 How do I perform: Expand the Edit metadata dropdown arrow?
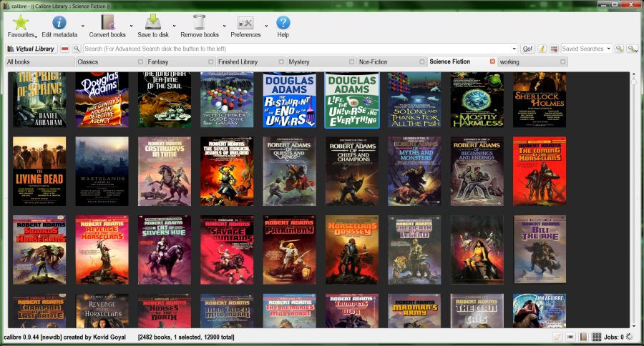[83, 26]
